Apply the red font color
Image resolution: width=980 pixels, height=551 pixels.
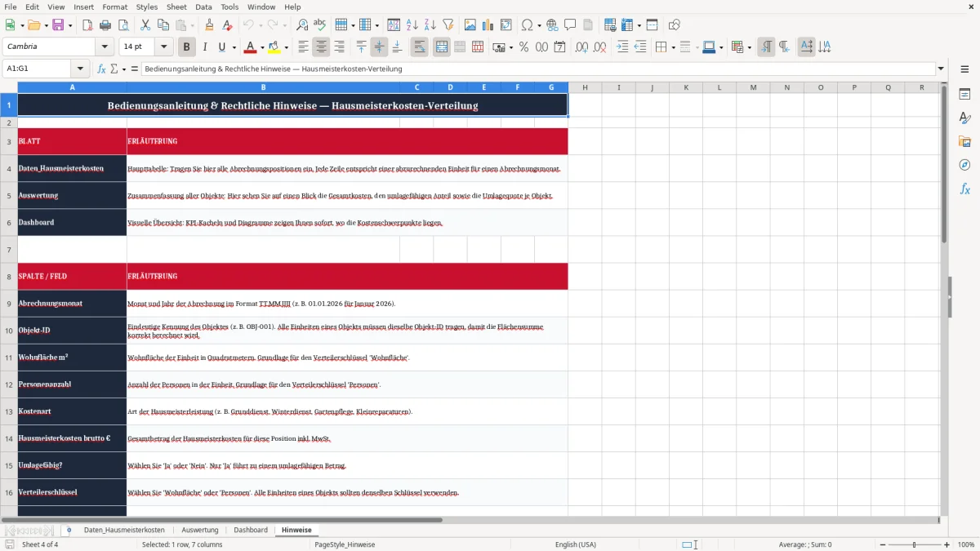tap(251, 47)
